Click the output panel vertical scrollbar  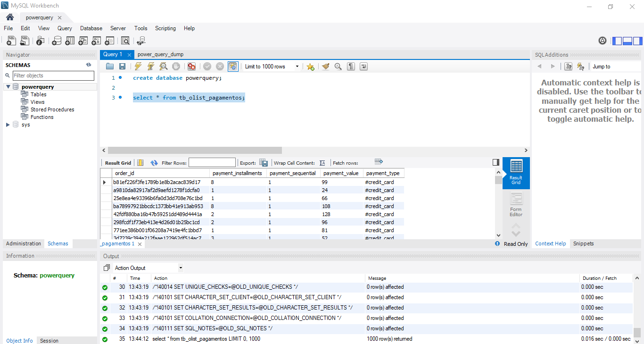[x=637, y=332]
